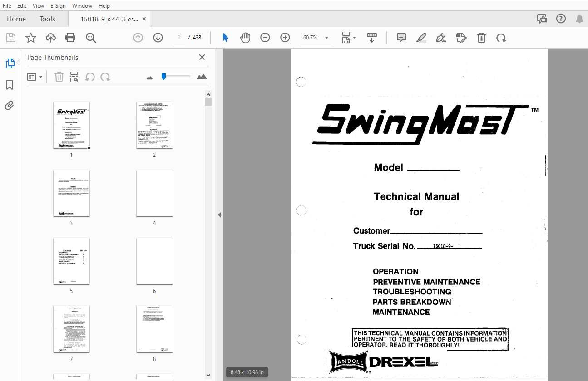
Task: Go to the next page
Action: point(158,38)
